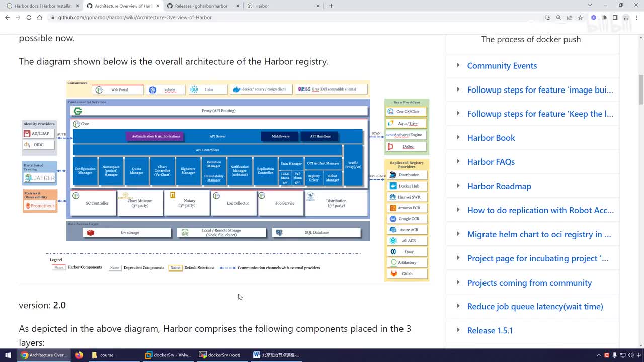Expand 'Followup steps for feature image bui...' entry

coord(458,89)
